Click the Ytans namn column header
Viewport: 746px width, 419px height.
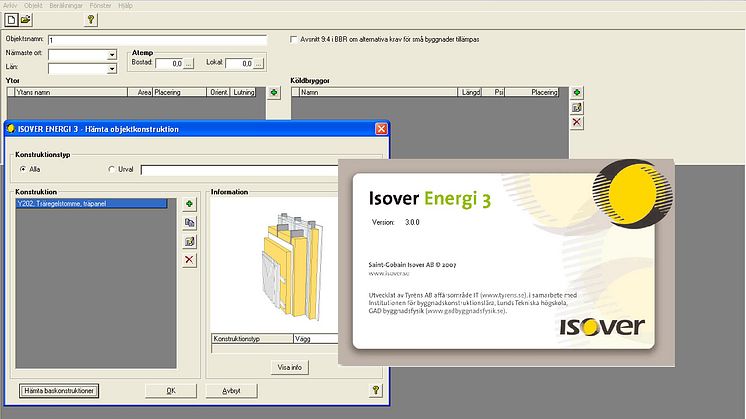[x=71, y=92]
